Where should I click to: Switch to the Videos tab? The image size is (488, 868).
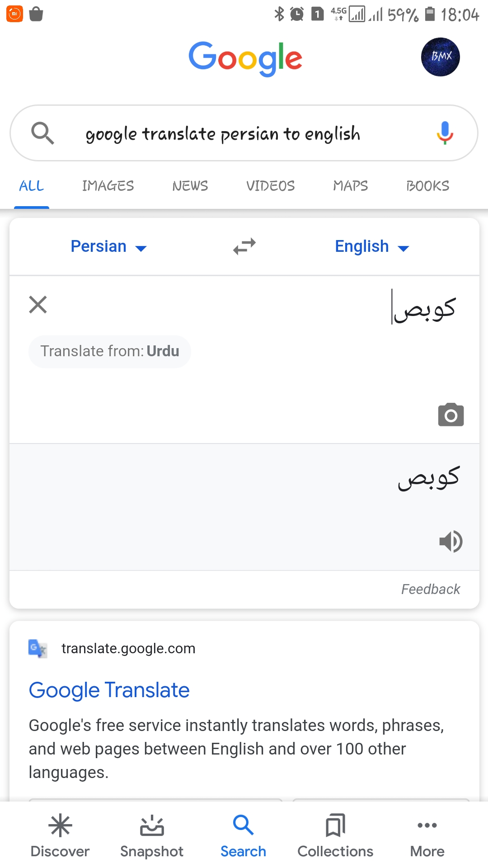click(x=270, y=186)
